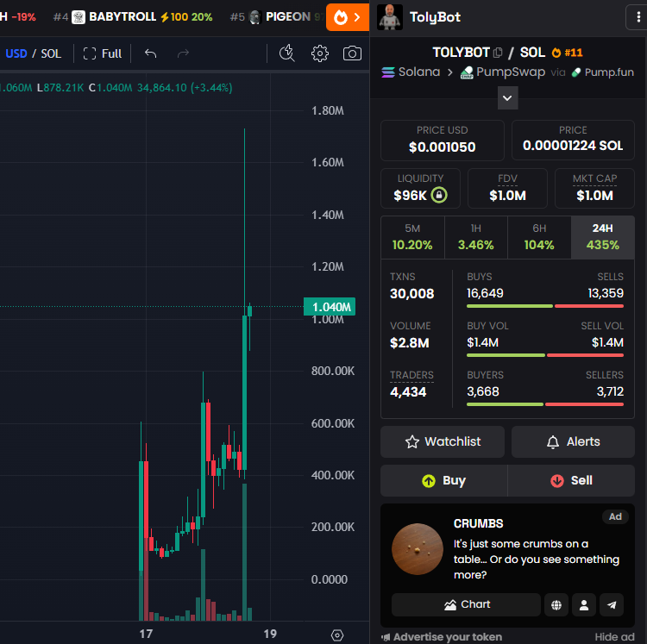This screenshot has width=647, height=644.
Task: Click the chart axis settings hexagon icon
Action: pos(337,635)
